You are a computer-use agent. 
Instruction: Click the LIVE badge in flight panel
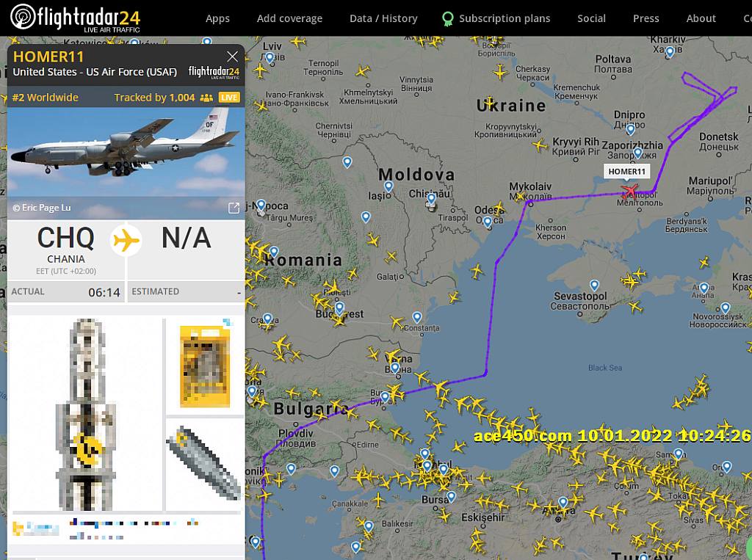(x=229, y=98)
